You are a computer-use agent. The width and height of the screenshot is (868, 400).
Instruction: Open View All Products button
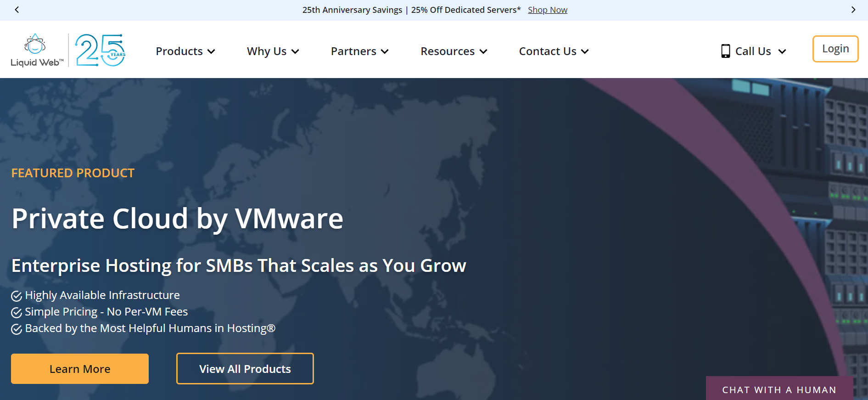[x=245, y=369]
